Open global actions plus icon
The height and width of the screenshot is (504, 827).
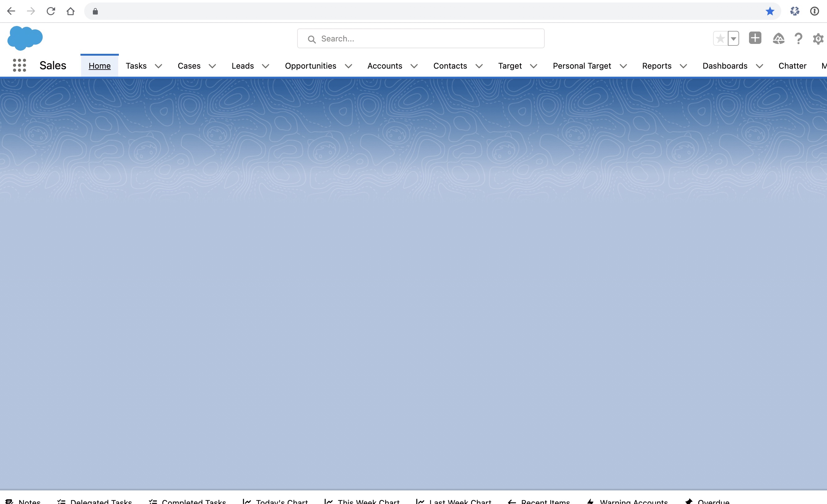click(x=755, y=38)
